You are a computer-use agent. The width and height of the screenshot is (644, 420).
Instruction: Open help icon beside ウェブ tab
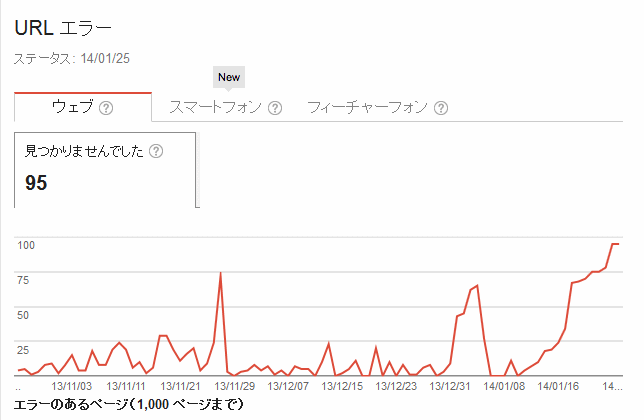pyautogui.click(x=106, y=108)
